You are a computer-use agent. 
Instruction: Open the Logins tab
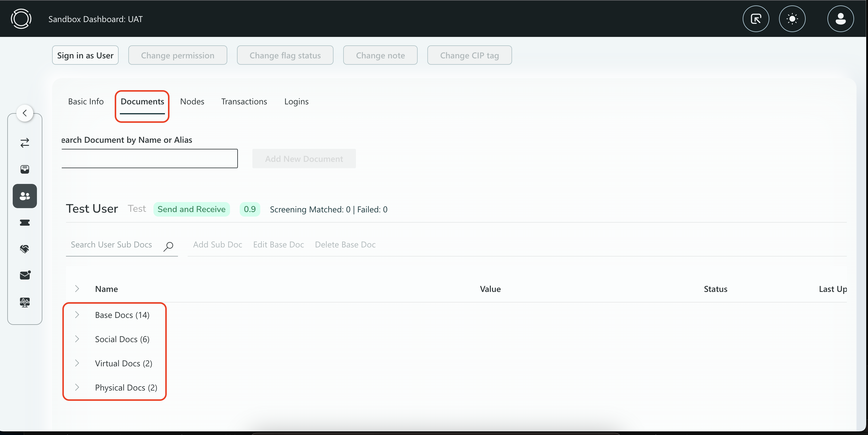296,101
